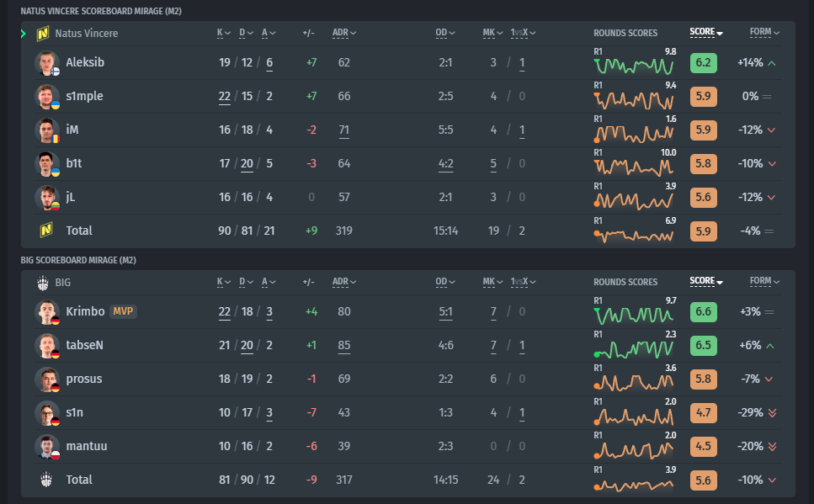
Task: Open jL's player avatar
Action: click(x=47, y=198)
